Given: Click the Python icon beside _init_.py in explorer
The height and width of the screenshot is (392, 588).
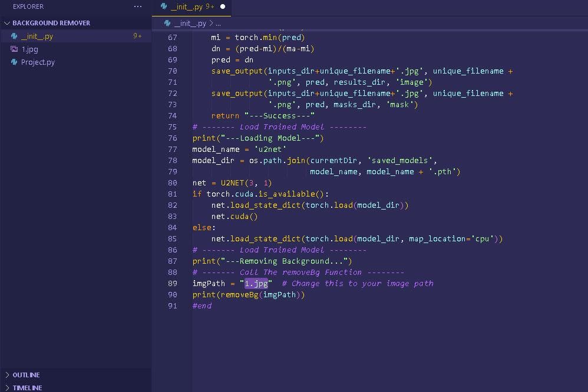Looking at the screenshot, I should (x=14, y=36).
